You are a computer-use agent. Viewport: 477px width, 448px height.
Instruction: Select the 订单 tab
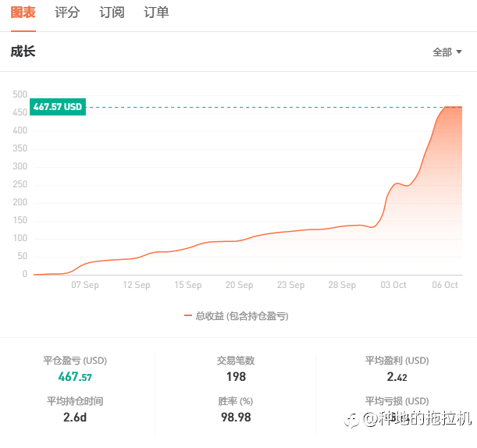(x=156, y=12)
